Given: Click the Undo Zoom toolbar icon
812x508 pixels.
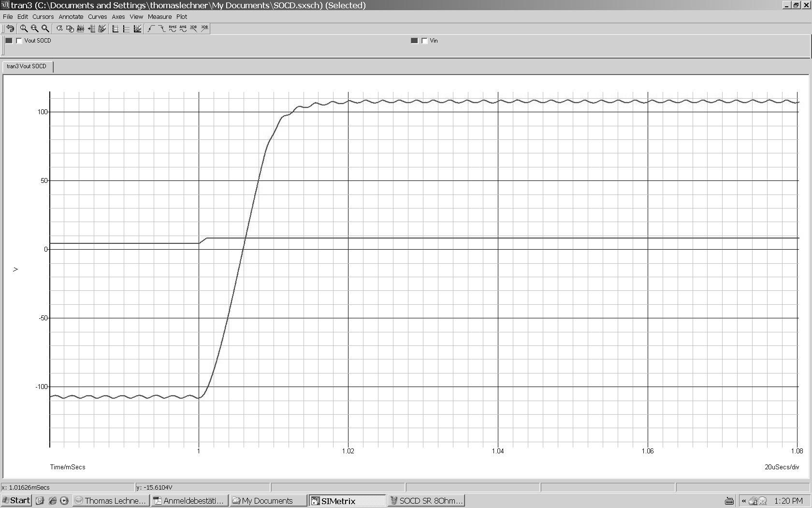Looking at the screenshot, I should coord(10,29).
